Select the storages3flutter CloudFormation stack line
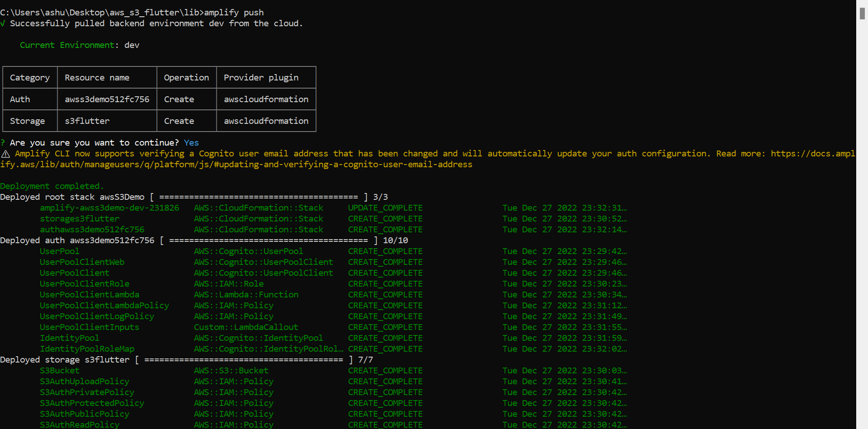Viewport: 868px width, 429px height. click(x=79, y=218)
